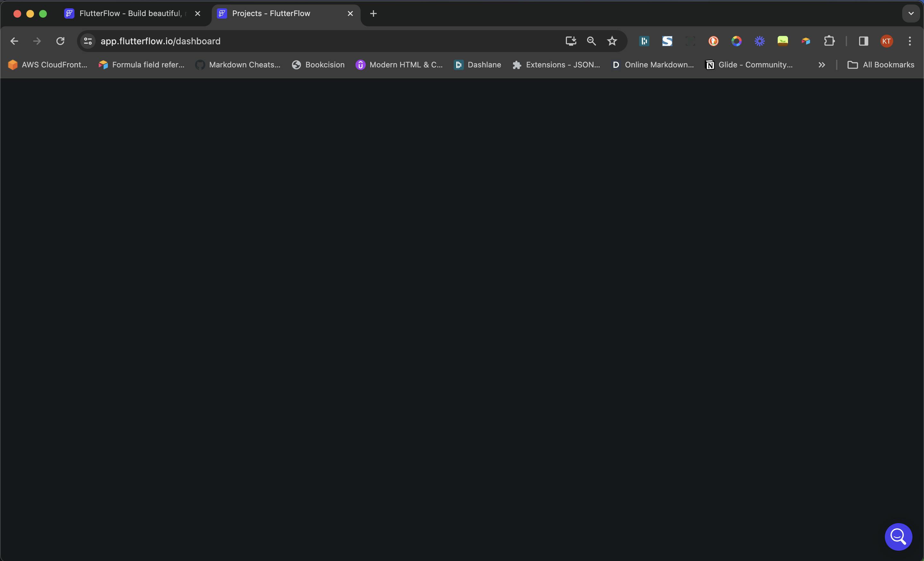Open the Extensions puzzle piece icon

click(829, 41)
